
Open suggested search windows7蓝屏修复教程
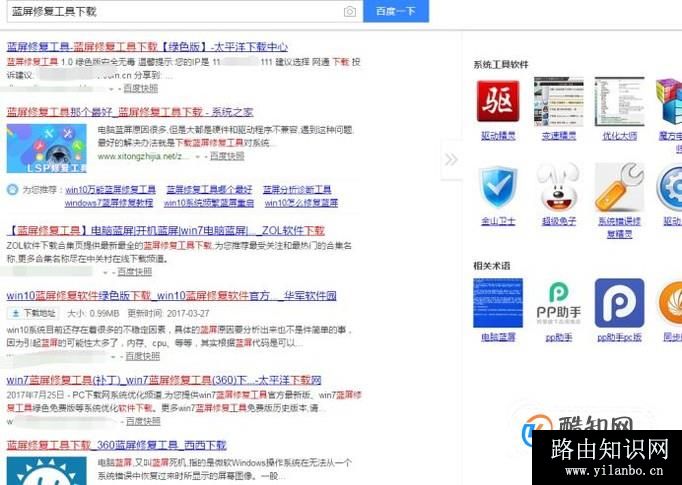pos(109,203)
